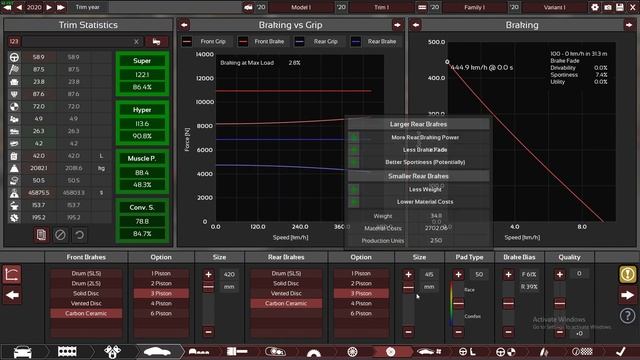Step trim year forward one year
The width and height of the screenshot is (640, 360).
[49, 7]
